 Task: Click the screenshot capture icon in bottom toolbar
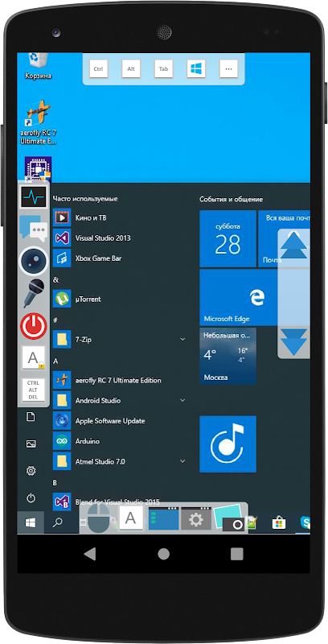click(229, 518)
